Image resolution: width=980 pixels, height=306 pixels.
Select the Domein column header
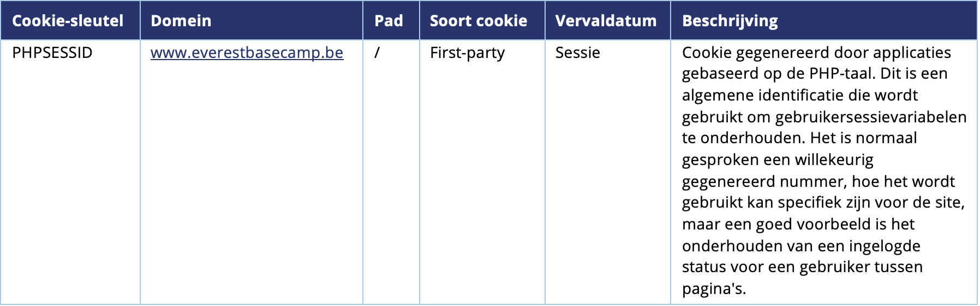pyautogui.click(x=181, y=21)
